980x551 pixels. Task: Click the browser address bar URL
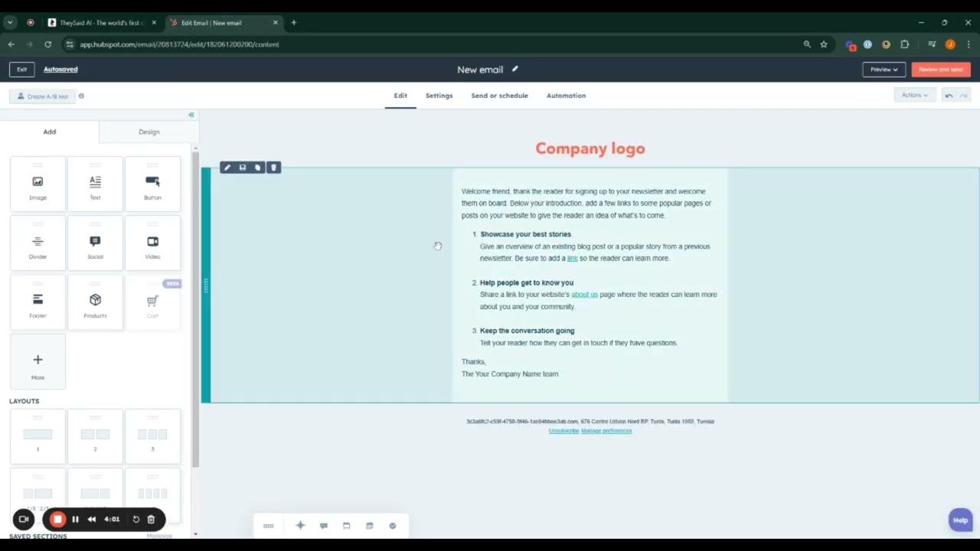pyautogui.click(x=179, y=44)
